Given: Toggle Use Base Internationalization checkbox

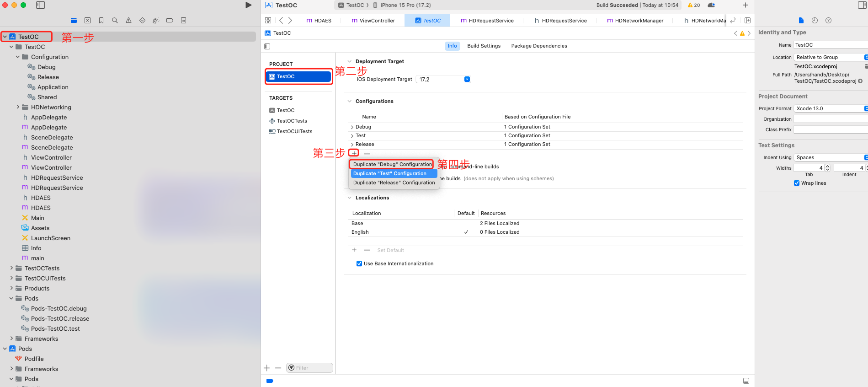Looking at the screenshot, I should point(359,263).
